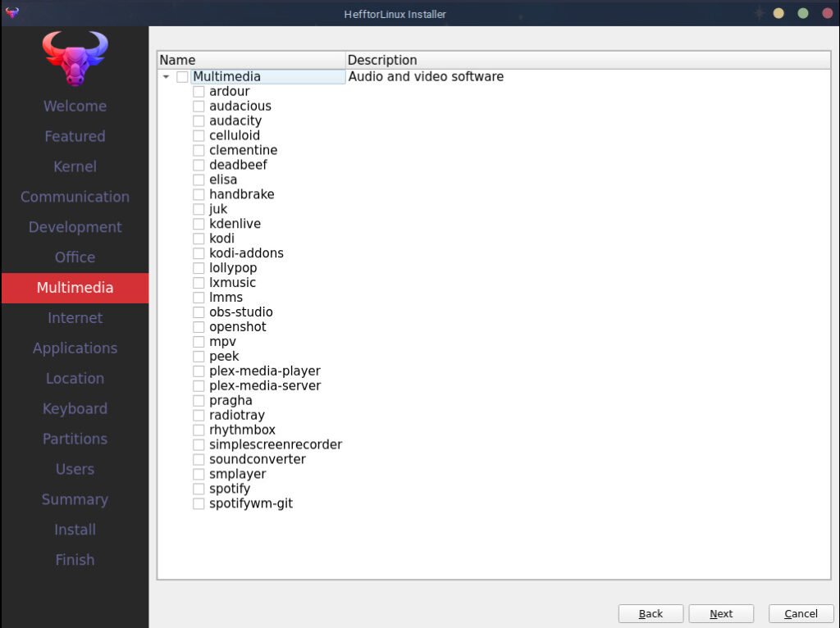The image size is (840, 628).
Task: Close the installer with the red button
Action: tap(826, 14)
